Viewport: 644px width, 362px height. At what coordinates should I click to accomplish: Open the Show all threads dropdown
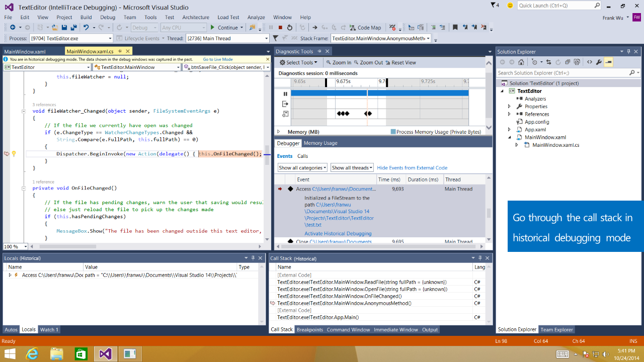tap(352, 168)
